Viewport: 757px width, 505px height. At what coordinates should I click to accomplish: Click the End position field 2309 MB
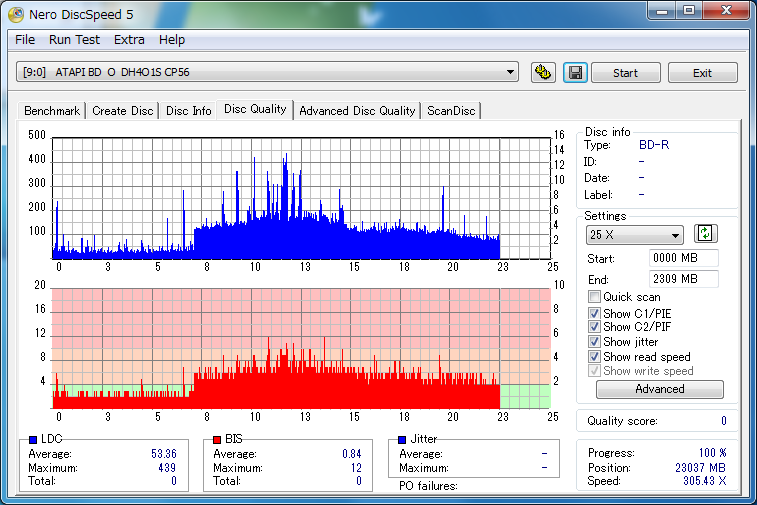(x=684, y=279)
